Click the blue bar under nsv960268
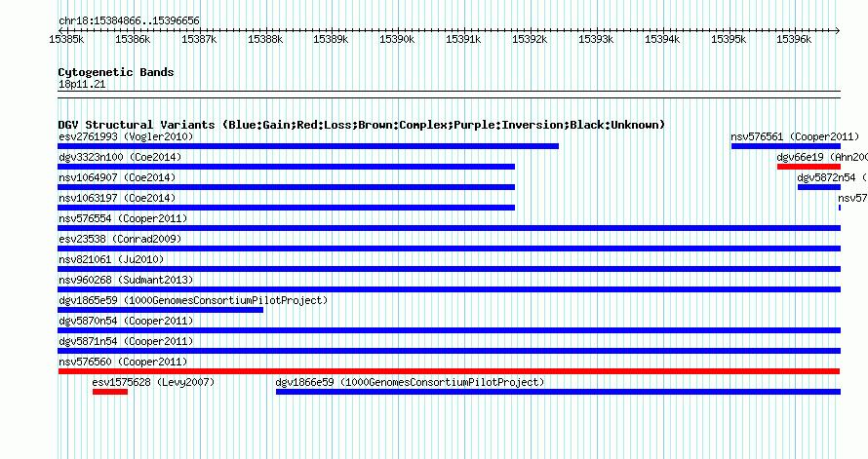 (x=449, y=289)
